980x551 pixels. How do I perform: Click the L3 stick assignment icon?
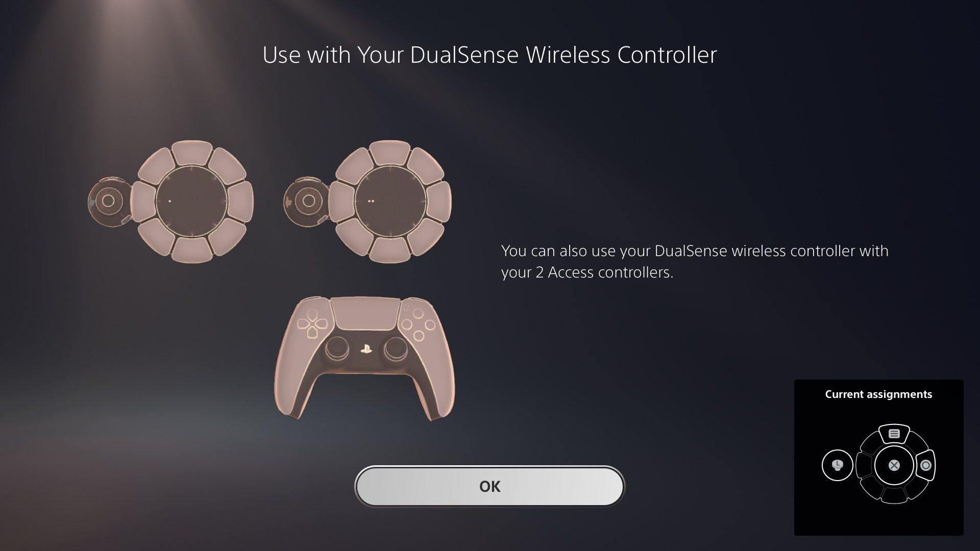pyautogui.click(x=837, y=465)
